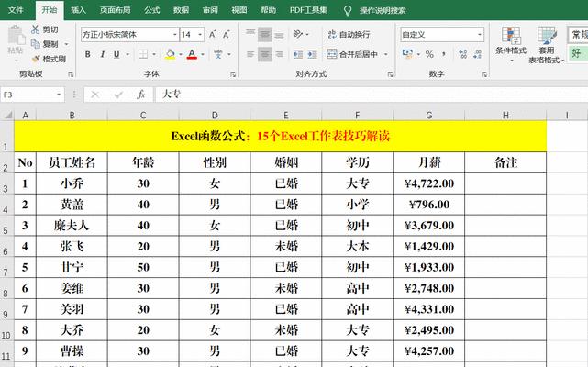Image resolution: width=588 pixels, height=367 pixels.
Task: Click Increase Decimal icon
Action: (463, 54)
